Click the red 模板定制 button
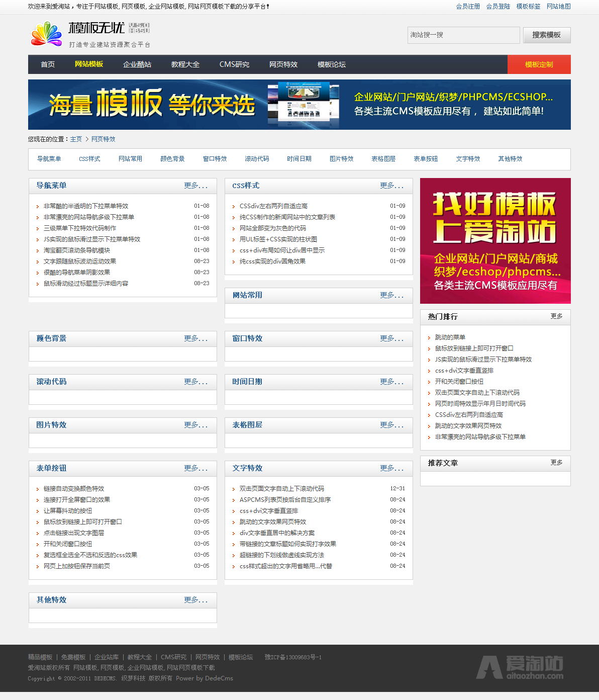This screenshot has height=700, width=599. point(539,64)
